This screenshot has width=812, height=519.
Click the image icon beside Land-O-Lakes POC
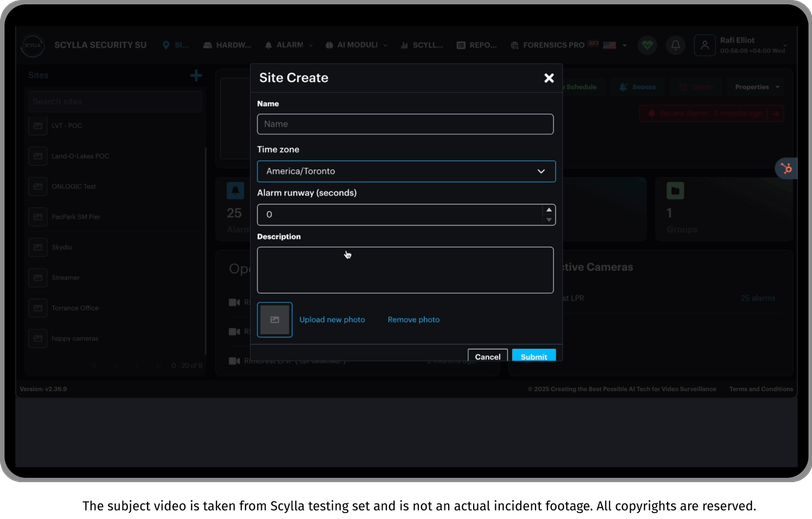[38, 156]
